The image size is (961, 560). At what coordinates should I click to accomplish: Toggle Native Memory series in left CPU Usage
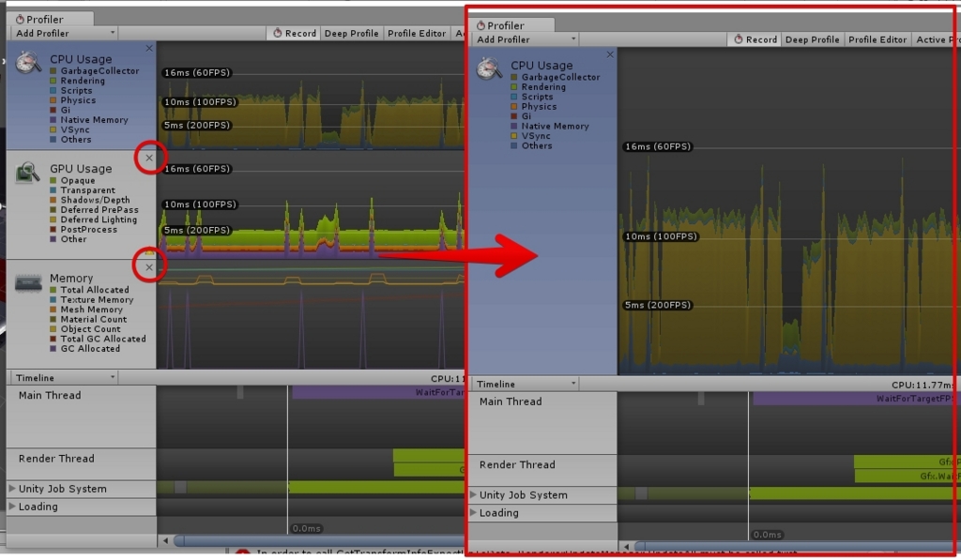53,120
